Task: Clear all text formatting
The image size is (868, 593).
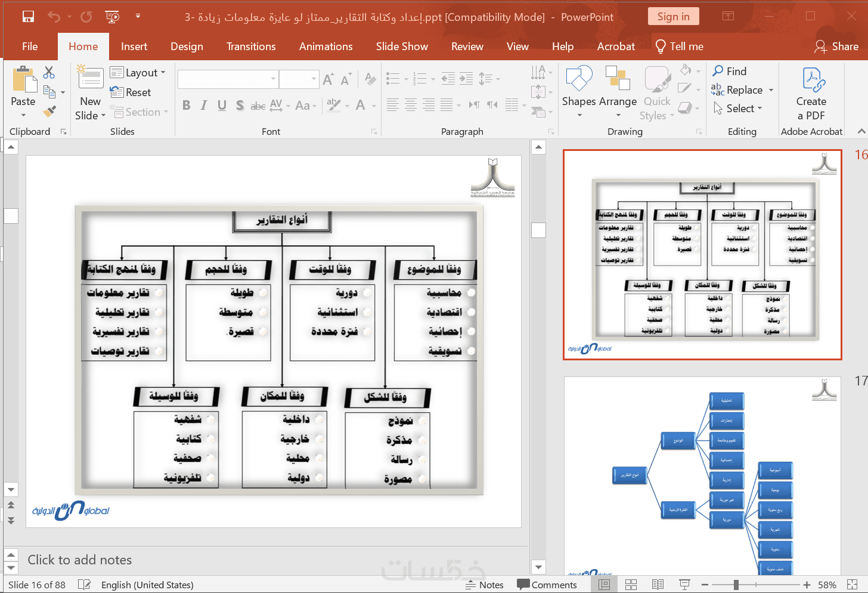Action: (370, 79)
